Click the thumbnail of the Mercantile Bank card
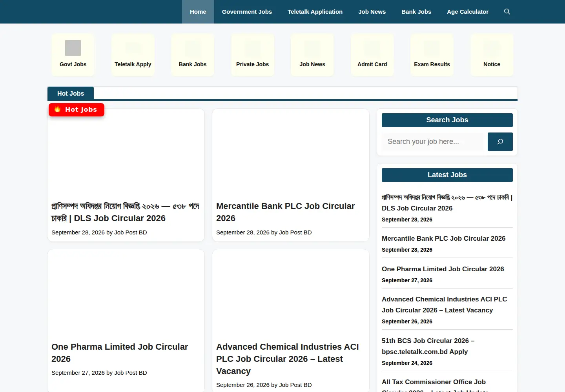The width and height of the screenshot is (565, 392). [x=291, y=153]
